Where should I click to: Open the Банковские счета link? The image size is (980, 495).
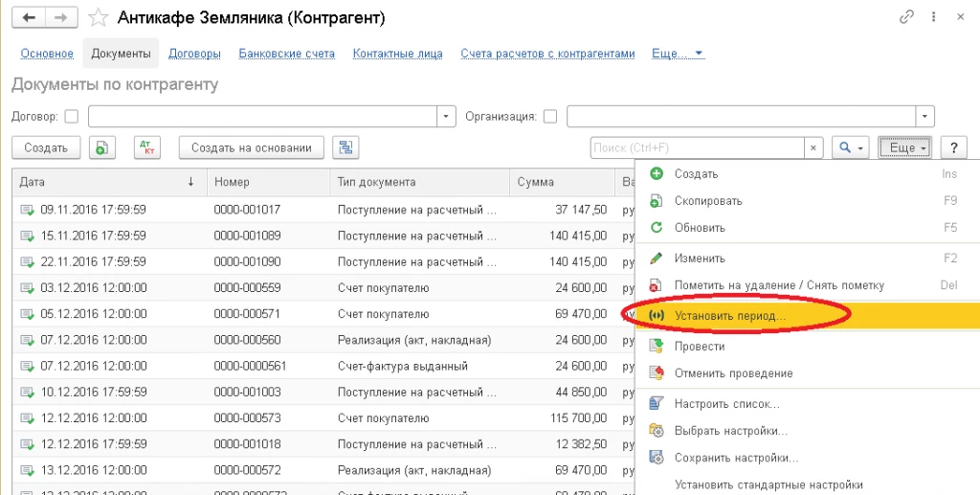point(287,54)
